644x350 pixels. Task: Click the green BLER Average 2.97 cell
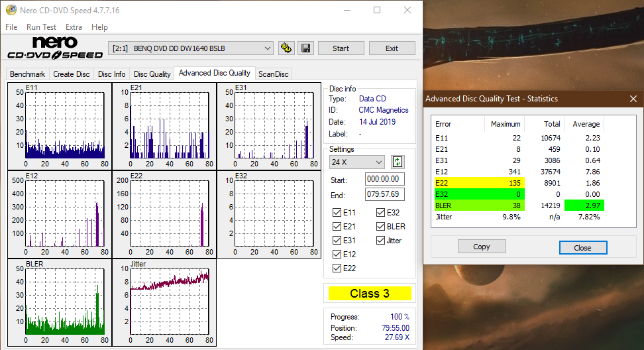pos(584,205)
